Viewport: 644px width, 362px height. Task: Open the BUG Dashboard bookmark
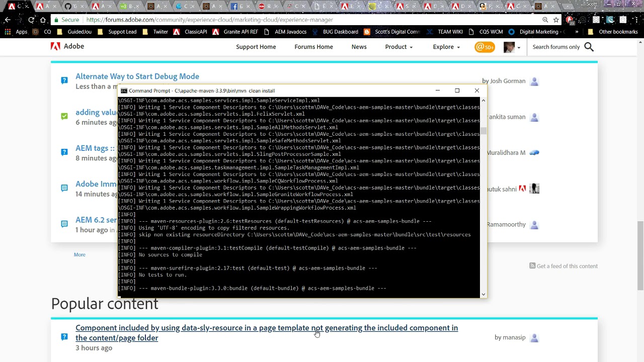(335, 32)
